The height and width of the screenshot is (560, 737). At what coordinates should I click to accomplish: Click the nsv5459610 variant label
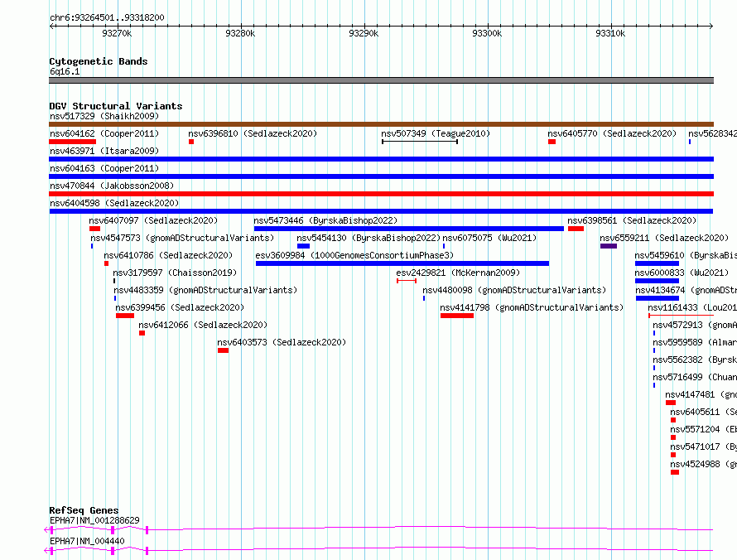pyautogui.click(x=686, y=255)
